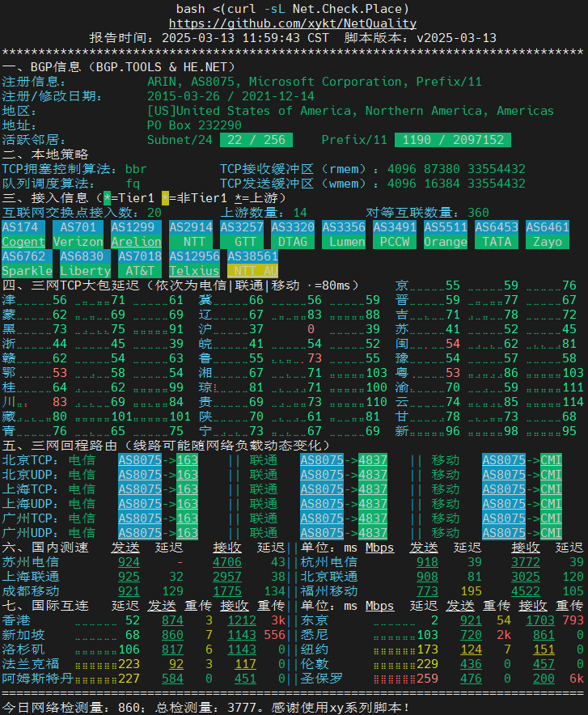588x715 pixels.
Task: Open the github.com/xykt/NetQuality link
Action: coord(293,23)
